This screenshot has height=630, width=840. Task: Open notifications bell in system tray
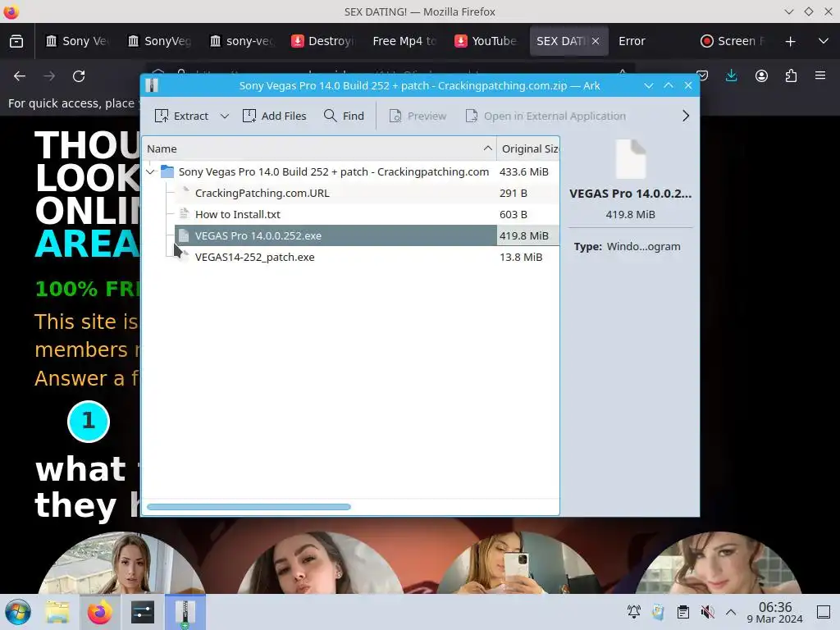click(x=634, y=612)
